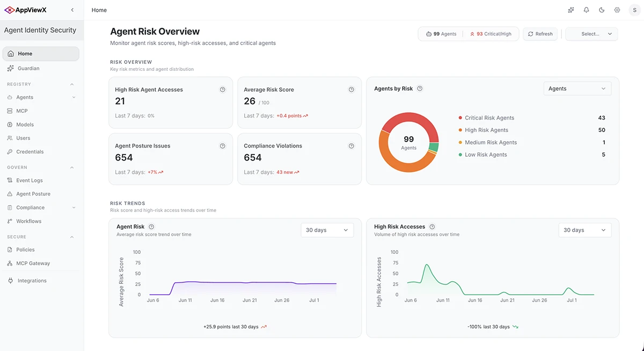Open Models in the sidebar

(x=41, y=125)
